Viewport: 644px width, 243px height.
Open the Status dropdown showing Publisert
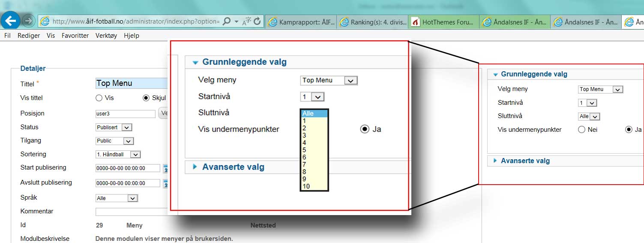point(114,127)
